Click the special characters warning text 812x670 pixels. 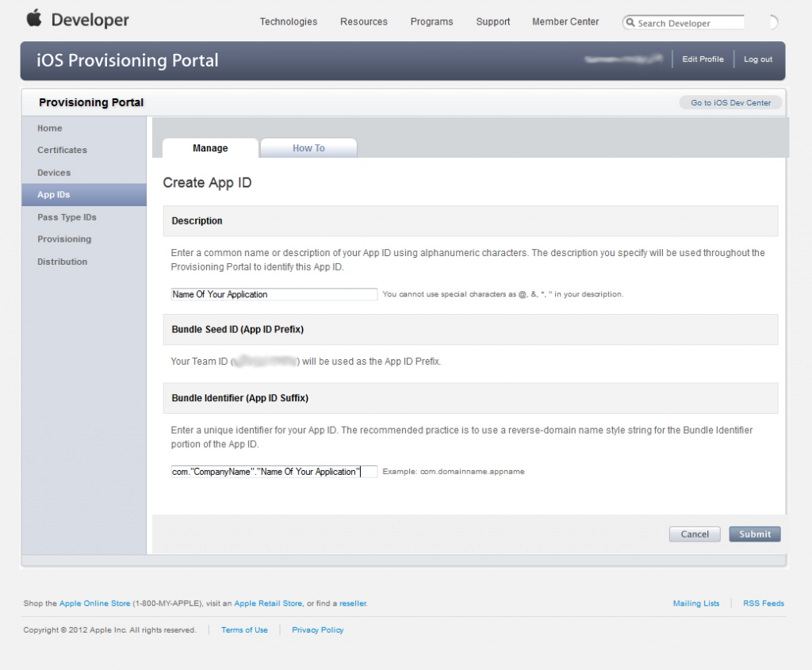(x=503, y=294)
